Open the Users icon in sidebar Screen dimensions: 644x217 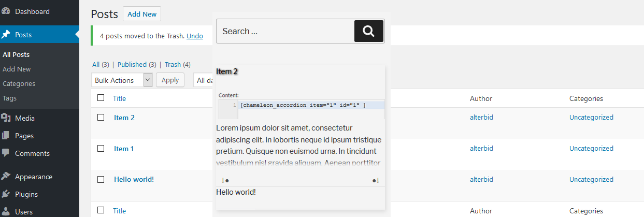coord(6,211)
